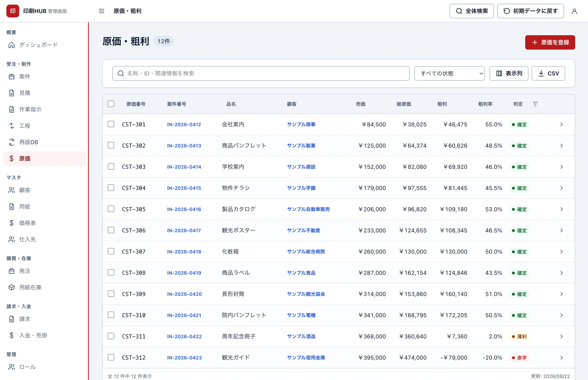Toggle the hamburger sidebar menu icon

(x=101, y=11)
